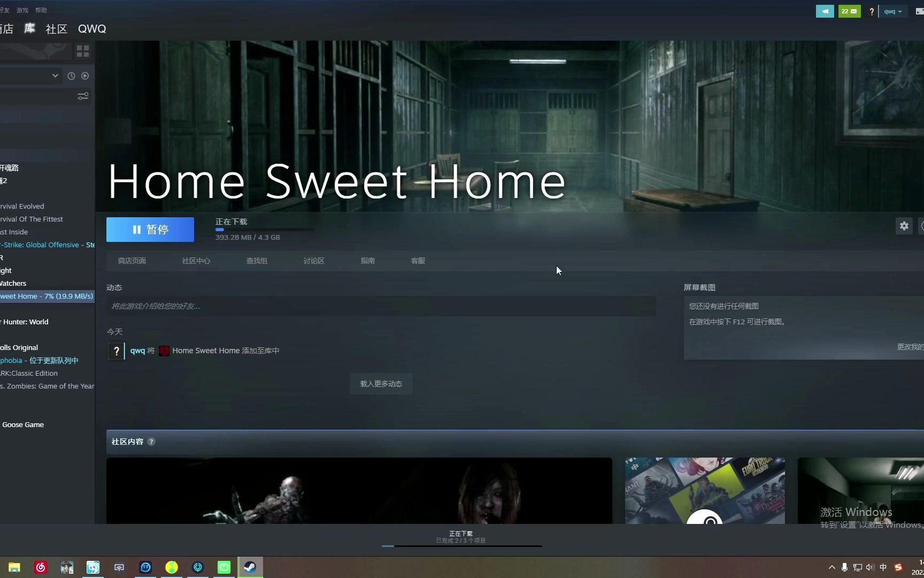Show hidden tray icons chevron
Screen dimensions: 924x578
pyautogui.click(x=831, y=567)
